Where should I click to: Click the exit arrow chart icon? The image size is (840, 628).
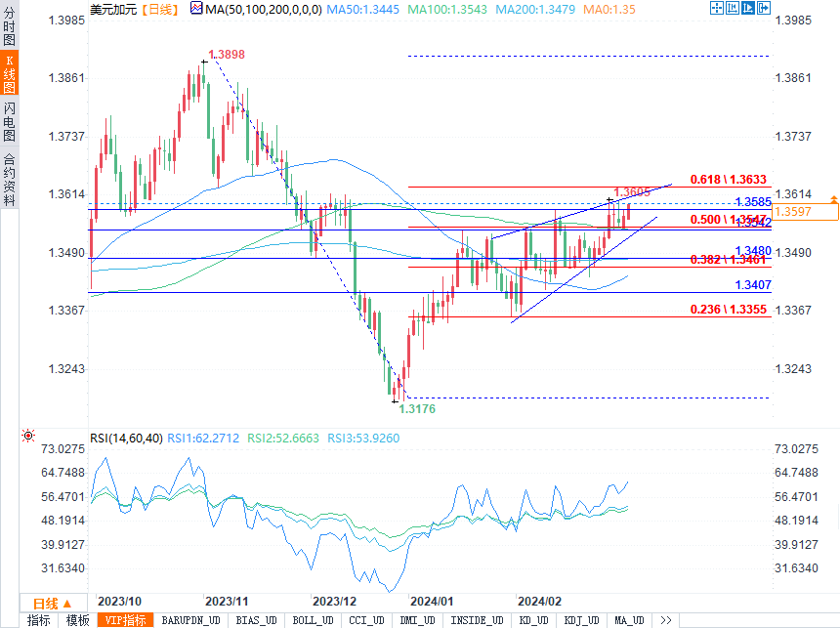tap(764, 8)
